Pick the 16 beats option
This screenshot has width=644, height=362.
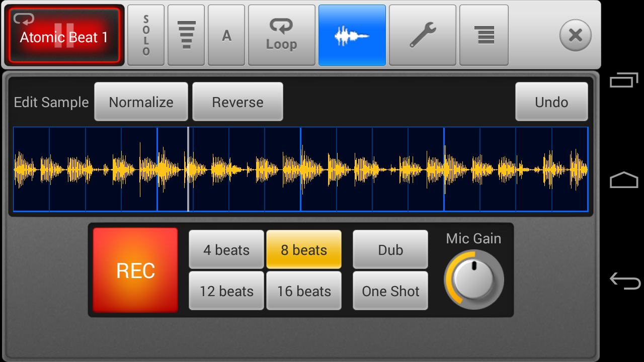304,291
